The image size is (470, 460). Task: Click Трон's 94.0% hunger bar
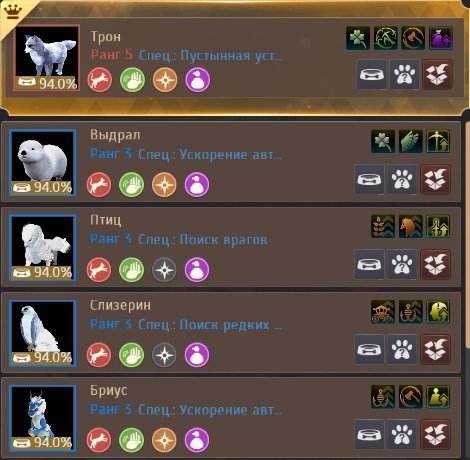(x=48, y=83)
